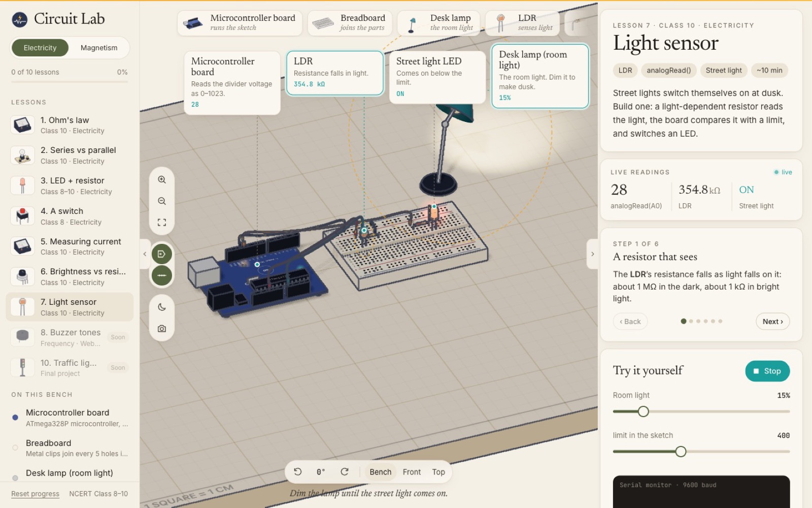This screenshot has height=508, width=812.
Task: Zoom out of the bench view
Action: [162, 201]
